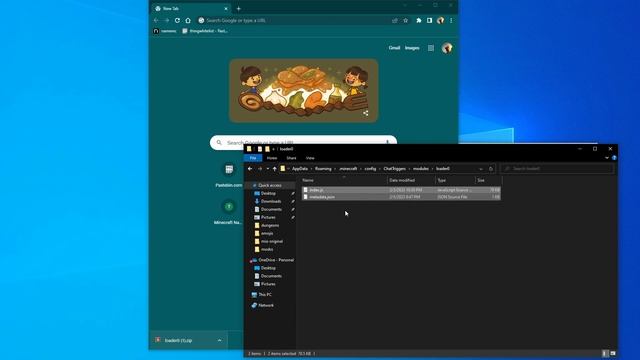Open the Google apps grid
Image resolution: width=640 pixels, height=360 pixels.
coord(431,48)
